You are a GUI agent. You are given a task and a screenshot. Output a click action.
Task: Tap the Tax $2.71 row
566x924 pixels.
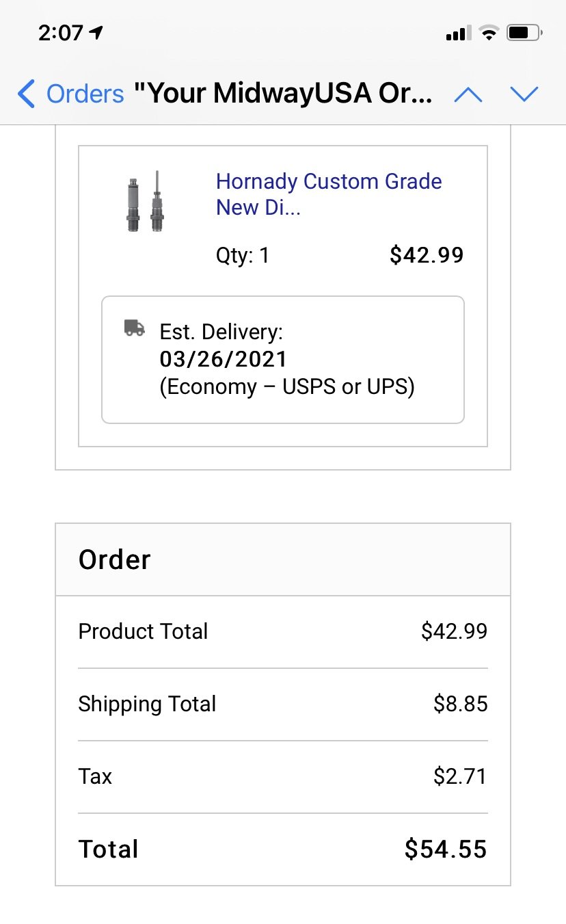coord(283,776)
